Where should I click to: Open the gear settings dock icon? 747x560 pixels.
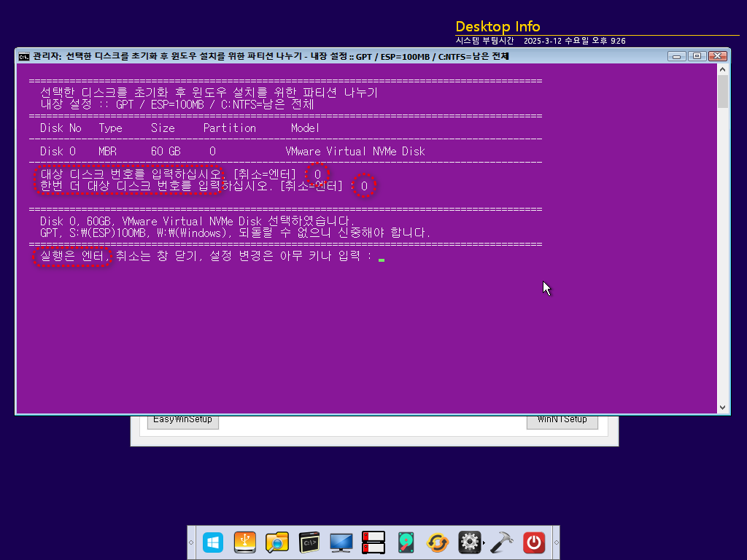(x=469, y=542)
